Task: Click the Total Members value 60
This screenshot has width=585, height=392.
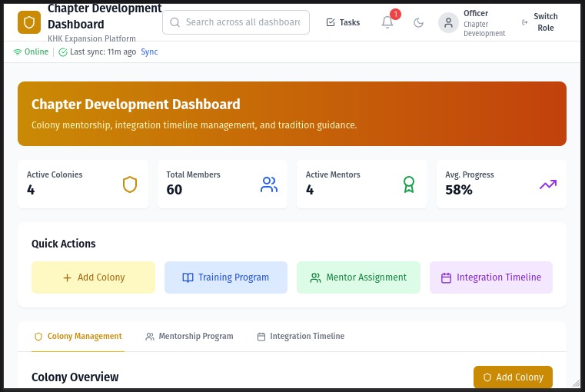Action: click(x=175, y=190)
